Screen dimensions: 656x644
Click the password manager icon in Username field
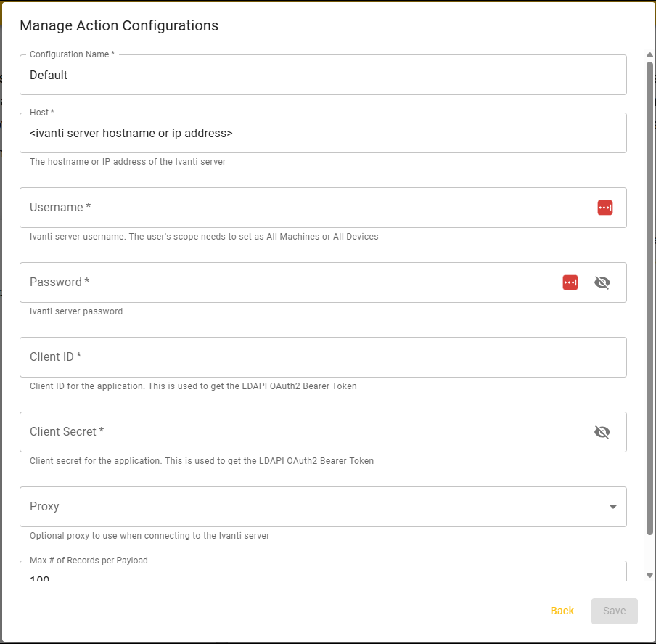point(605,208)
